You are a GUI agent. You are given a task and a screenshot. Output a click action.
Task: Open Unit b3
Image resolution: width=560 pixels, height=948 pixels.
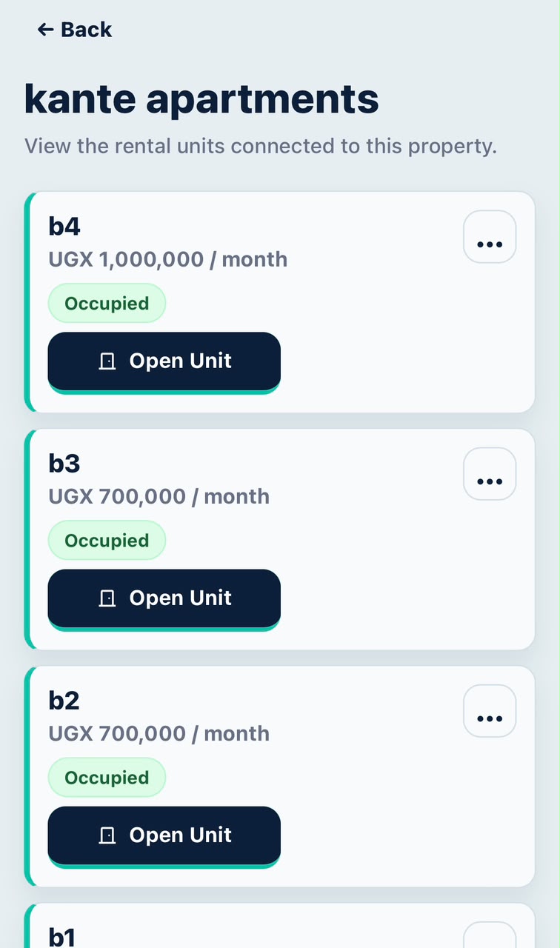click(164, 599)
